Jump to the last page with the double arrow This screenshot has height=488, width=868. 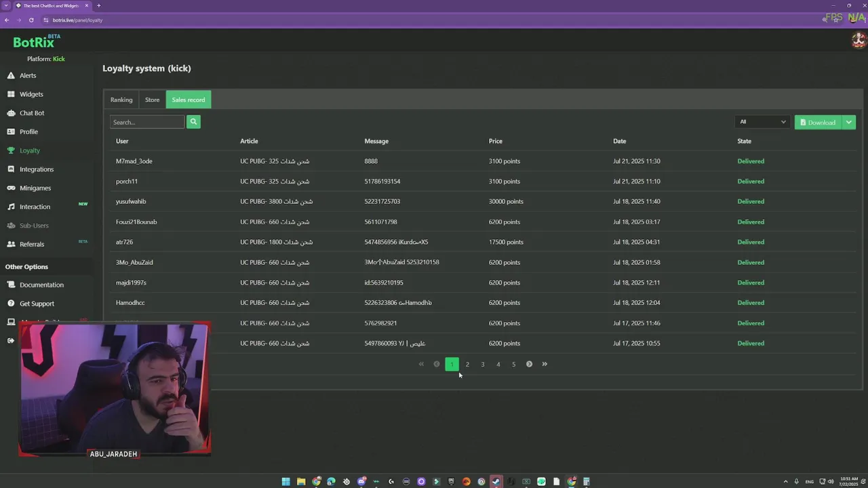click(545, 364)
